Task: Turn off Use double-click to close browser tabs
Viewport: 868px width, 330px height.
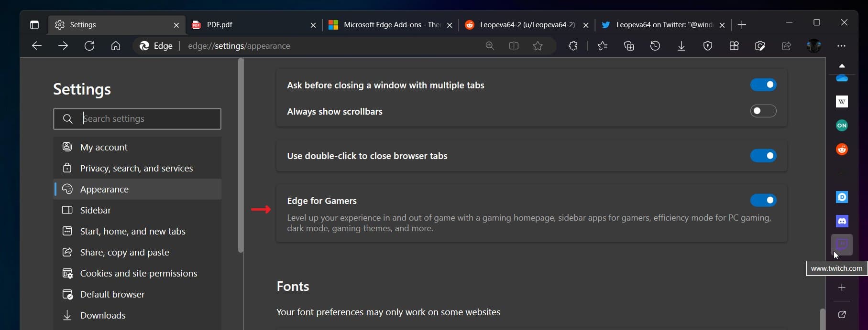Action: pyautogui.click(x=763, y=156)
